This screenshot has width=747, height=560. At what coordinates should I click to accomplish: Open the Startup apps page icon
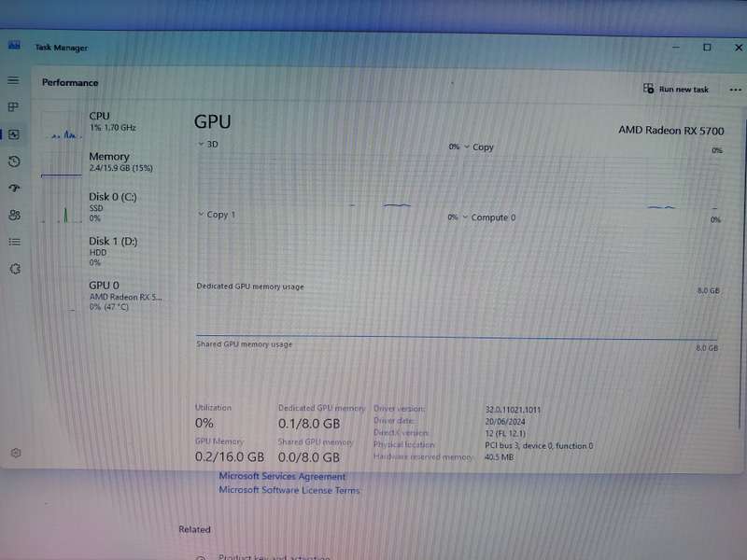click(x=14, y=189)
